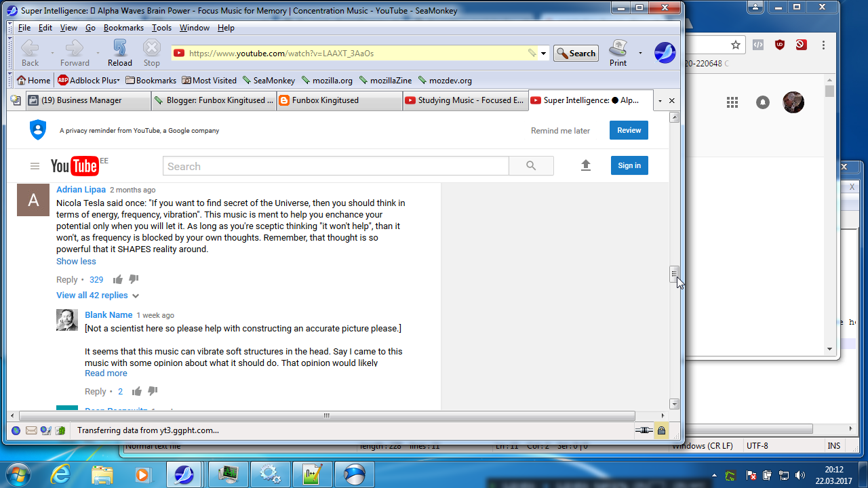Image resolution: width=868 pixels, height=488 pixels.
Task: Open the Tools menu
Action: click(x=161, y=28)
